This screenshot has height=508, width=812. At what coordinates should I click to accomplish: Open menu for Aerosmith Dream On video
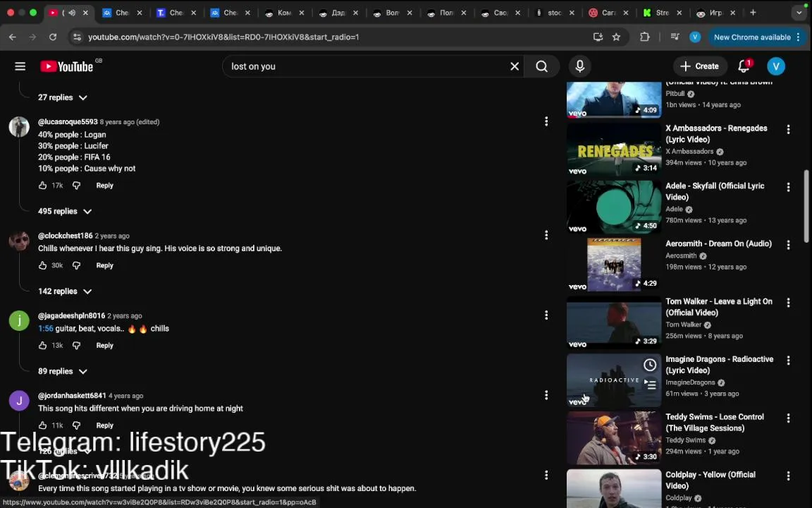coord(788,245)
